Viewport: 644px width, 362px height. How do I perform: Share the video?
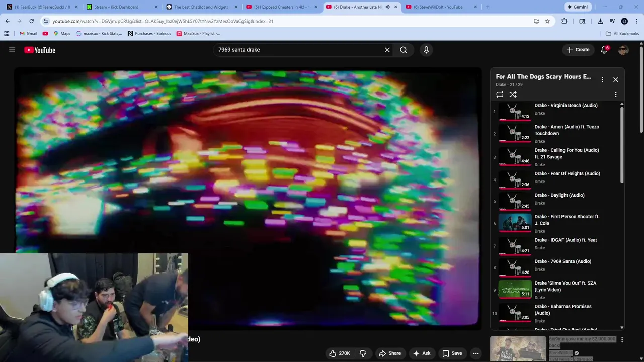click(390, 353)
